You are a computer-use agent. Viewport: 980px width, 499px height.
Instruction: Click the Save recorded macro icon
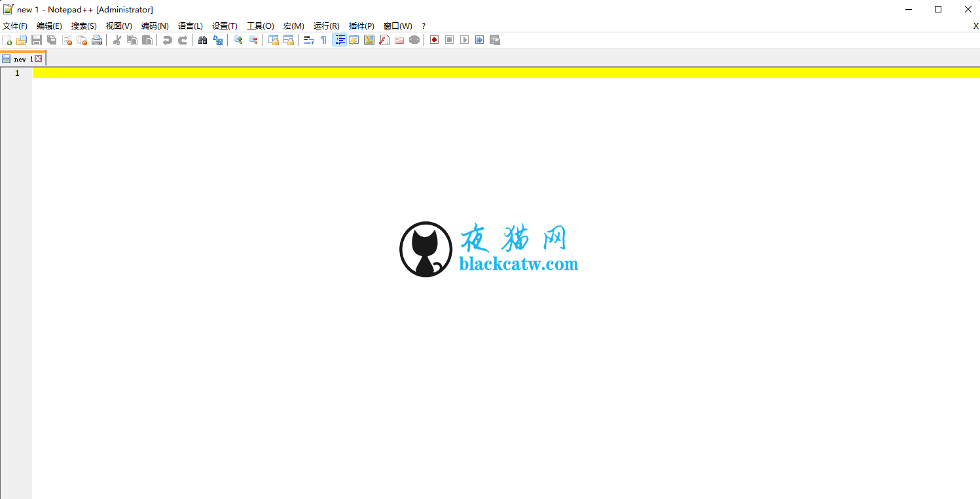pos(495,40)
